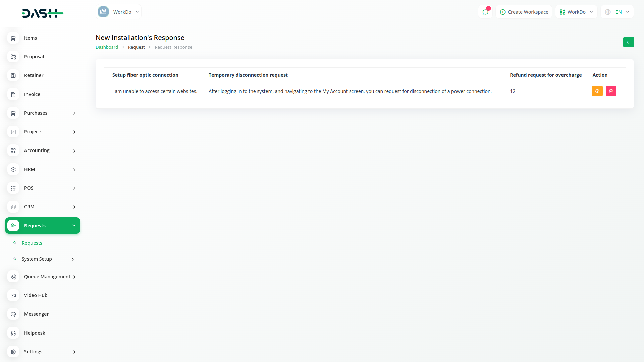
Task: Expand the Accounting submenu chevron
Action: [x=74, y=151]
